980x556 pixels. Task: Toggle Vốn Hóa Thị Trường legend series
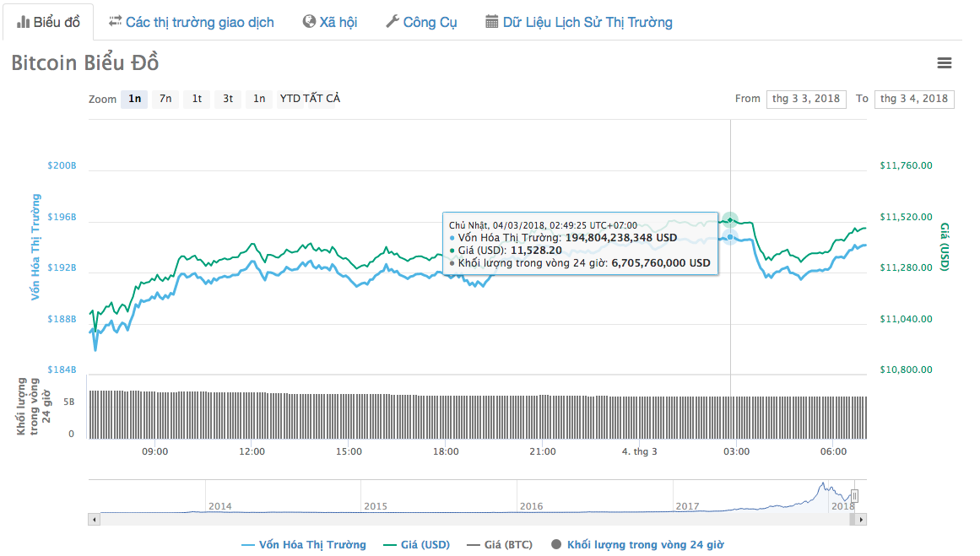[x=304, y=545]
